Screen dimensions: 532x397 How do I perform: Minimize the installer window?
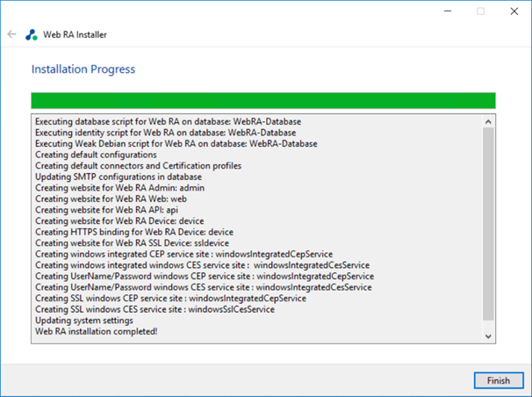(448, 11)
